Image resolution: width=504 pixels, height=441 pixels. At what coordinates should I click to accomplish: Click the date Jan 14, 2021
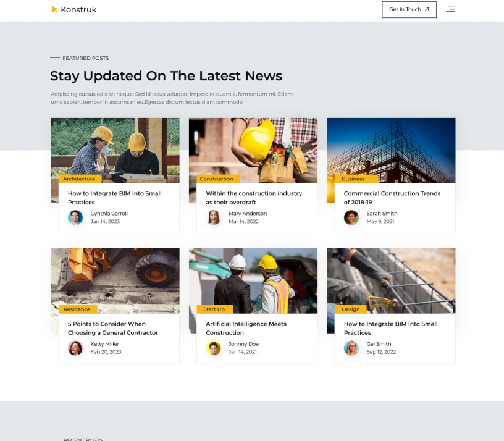(x=242, y=351)
